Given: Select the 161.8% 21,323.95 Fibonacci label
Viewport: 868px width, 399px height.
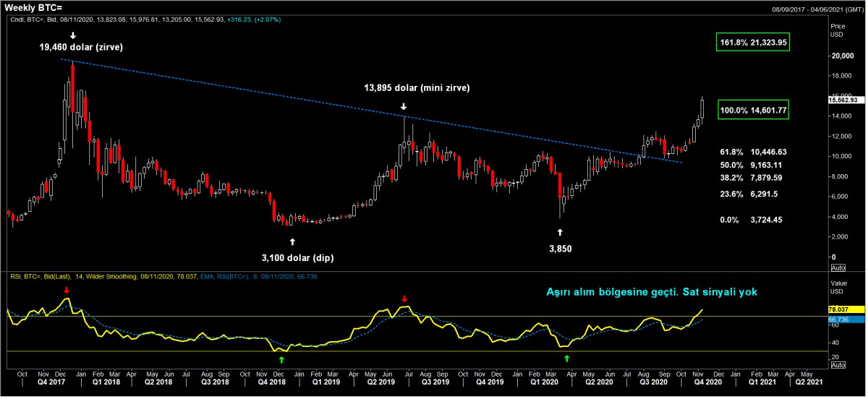Looking at the screenshot, I should [x=753, y=43].
